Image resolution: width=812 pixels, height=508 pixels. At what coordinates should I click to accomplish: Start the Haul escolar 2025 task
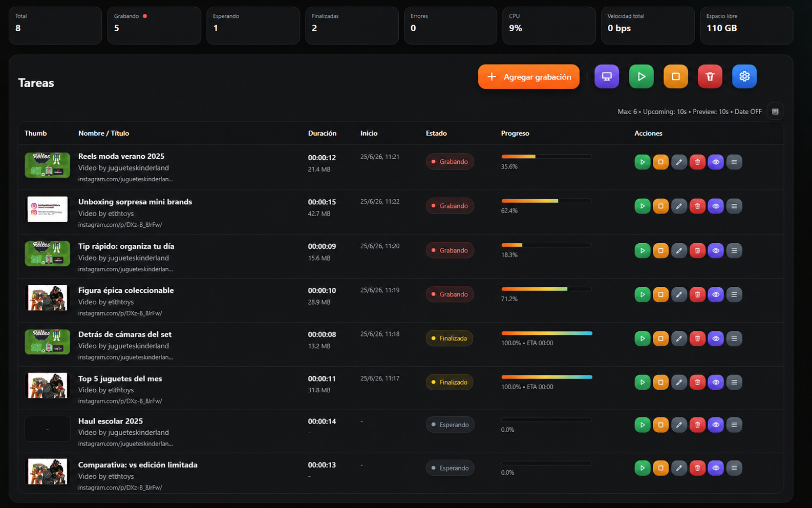(x=643, y=425)
